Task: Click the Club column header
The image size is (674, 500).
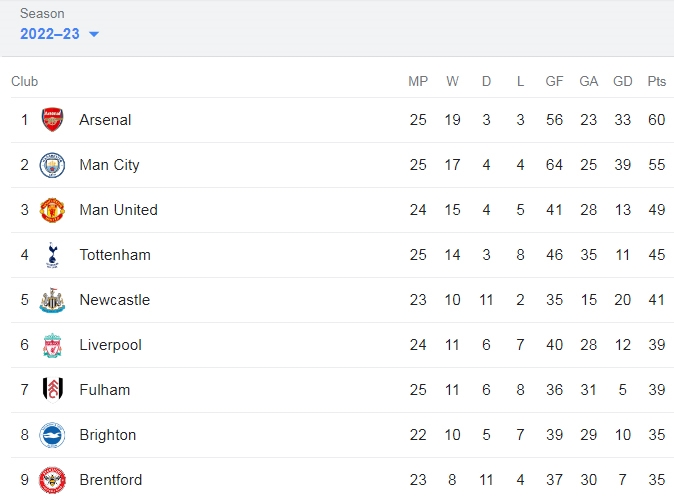Action: (25, 81)
